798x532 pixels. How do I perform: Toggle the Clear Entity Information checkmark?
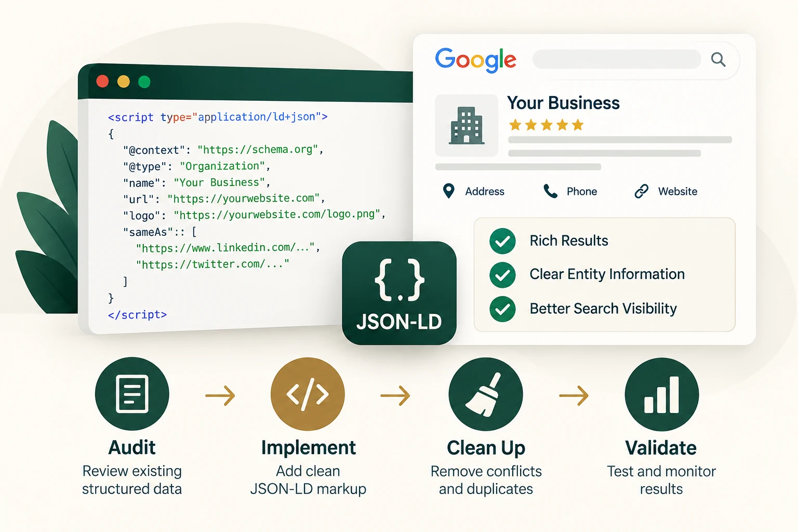point(502,275)
